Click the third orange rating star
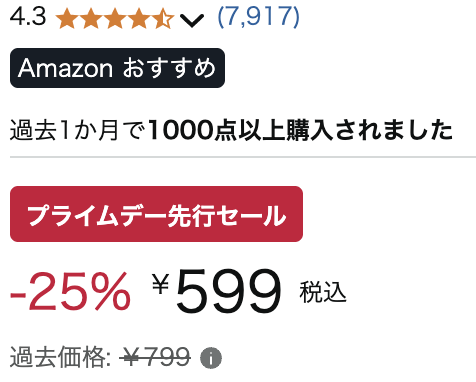Screen dimensions: 476x382 115,18
